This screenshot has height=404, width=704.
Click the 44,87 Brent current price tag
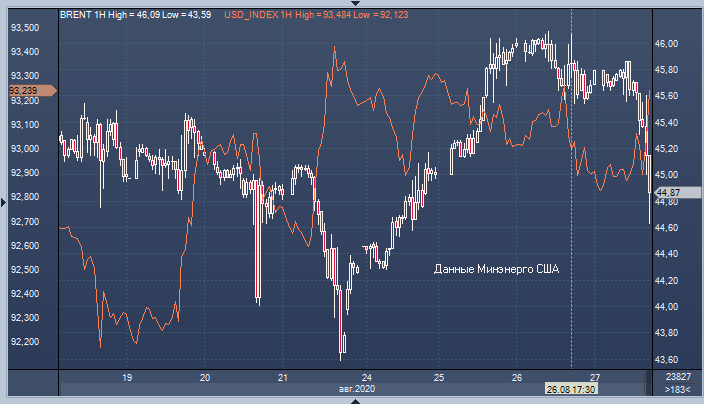(668, 192)
